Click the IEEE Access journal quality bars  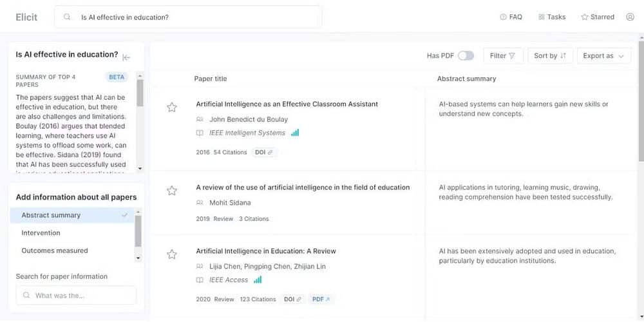coord(258,280)
